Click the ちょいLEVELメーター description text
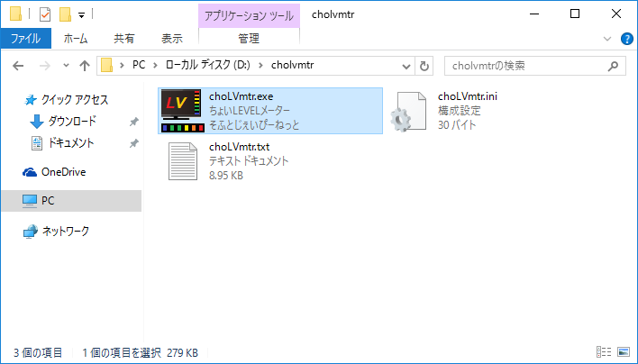638x364 pixels. pos(250,111)
